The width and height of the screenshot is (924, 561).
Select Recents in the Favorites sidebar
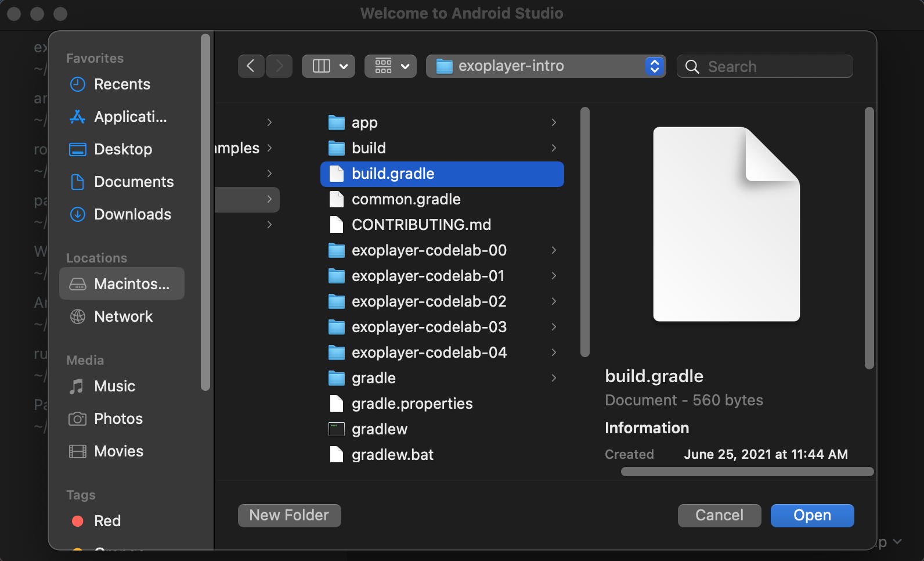click(122, 84)
